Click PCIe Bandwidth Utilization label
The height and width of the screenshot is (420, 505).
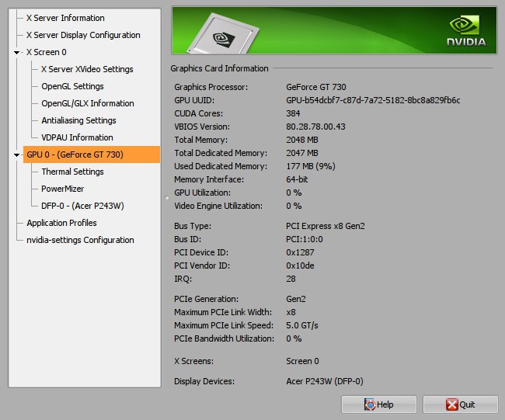tap(225, 338)
